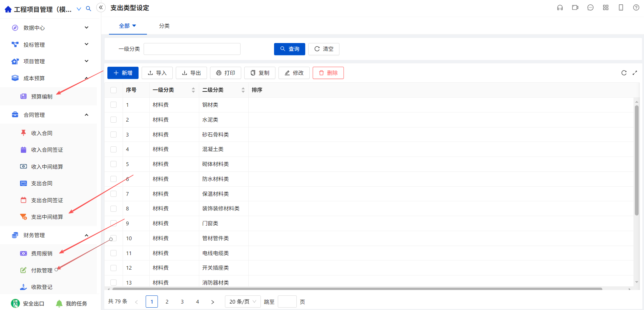Click the 安全出口 exit icon
The height and width of the screenshot is (310, 644).
click(x=15, y=303)
